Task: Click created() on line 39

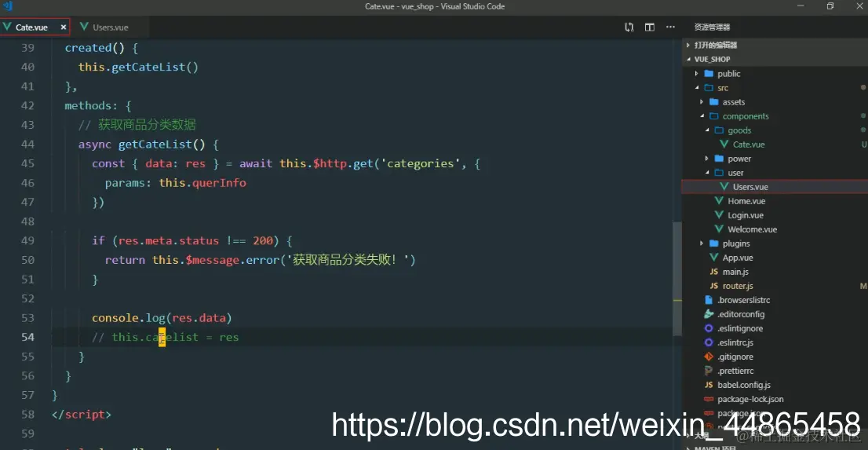Action: coord(95,48)
